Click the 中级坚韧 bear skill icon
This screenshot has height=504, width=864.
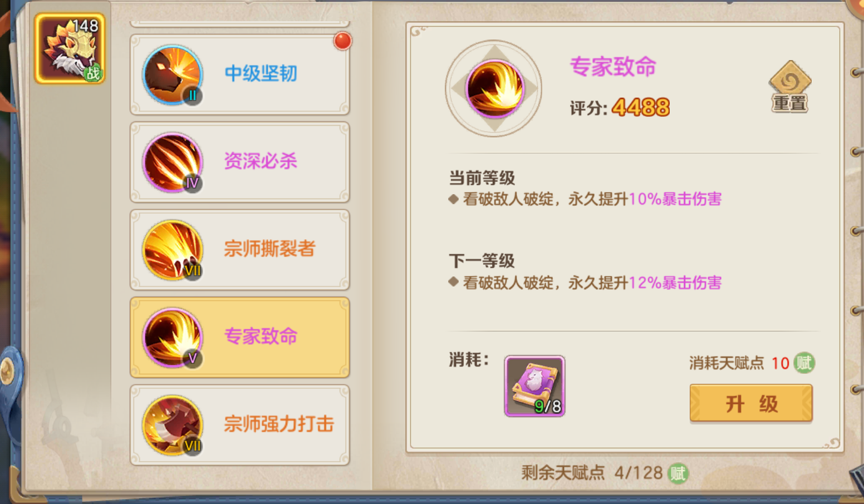point(173,75)
